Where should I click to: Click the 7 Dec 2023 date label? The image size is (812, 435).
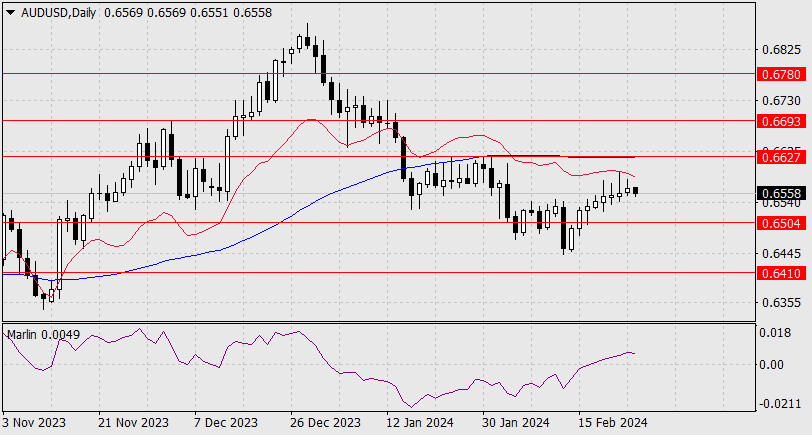pyautogui.click(x=226, y=423)
